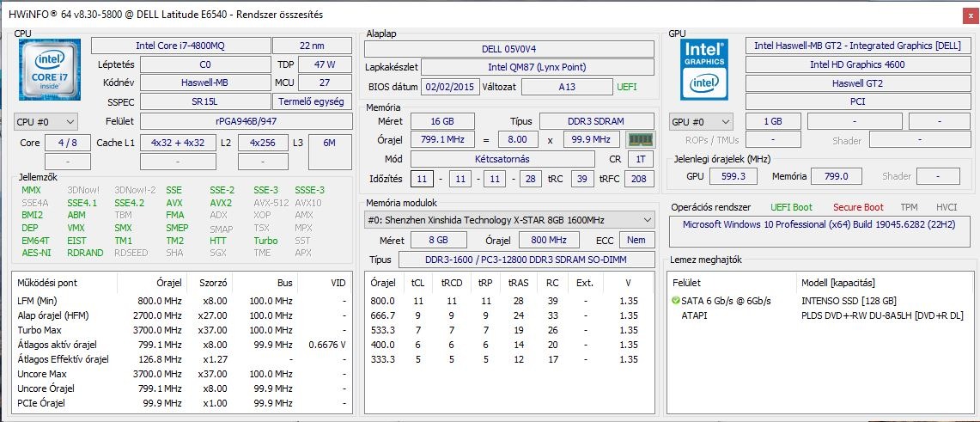Screen dimensions: 980x422
Task: Click the DDR3-1600 / PC3-12800 module type field
Action: pyautogui.click(x=527, y=260)
